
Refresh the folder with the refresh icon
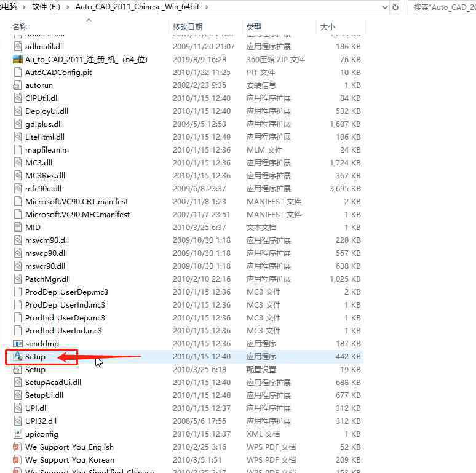pyautogui.click(x=395, y=7)
